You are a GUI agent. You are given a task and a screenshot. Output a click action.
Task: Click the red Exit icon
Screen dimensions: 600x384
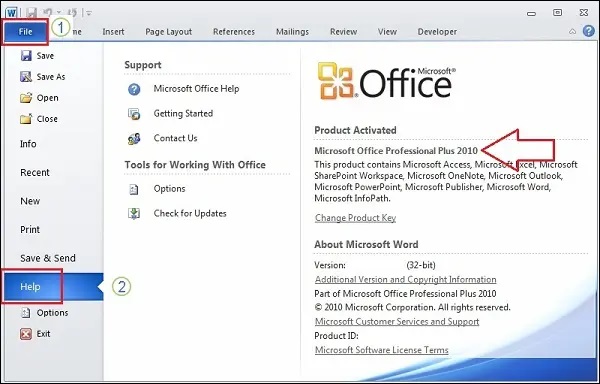pyautogui.click(x=26, y=334)
